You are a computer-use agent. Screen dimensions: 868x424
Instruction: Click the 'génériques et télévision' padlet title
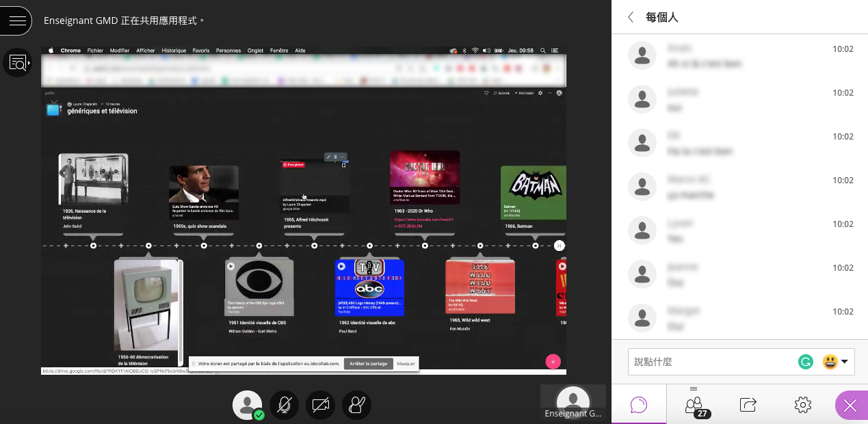[102, 111]
